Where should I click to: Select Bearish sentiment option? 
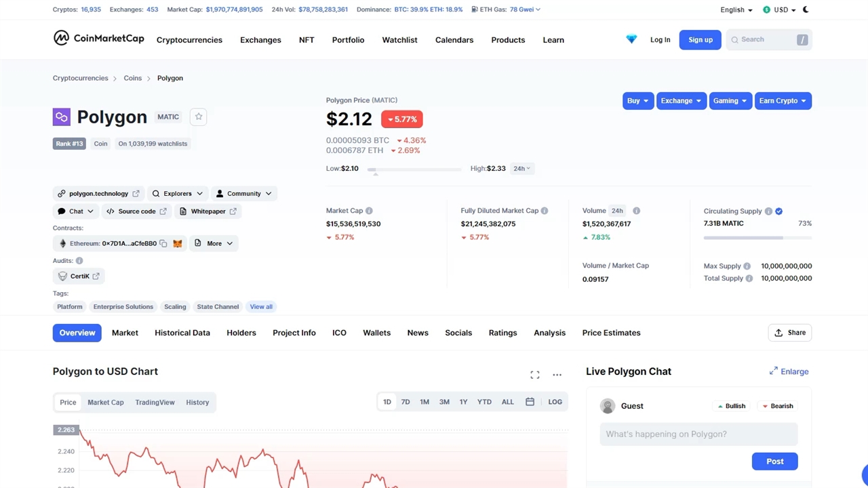coord(777,406)
